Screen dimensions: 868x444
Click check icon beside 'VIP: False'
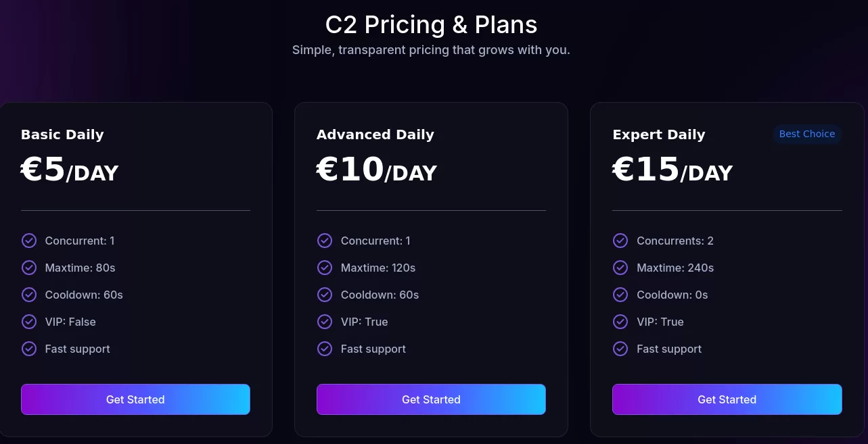[29, 322]
